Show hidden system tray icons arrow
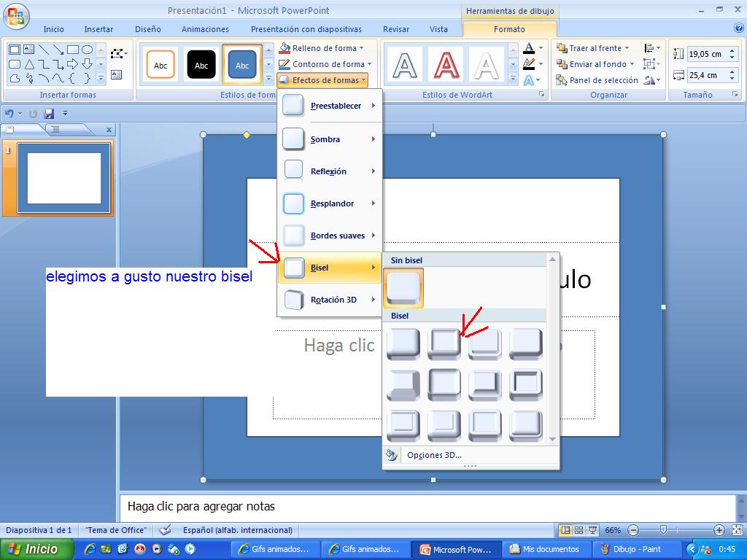 point(692,549)
